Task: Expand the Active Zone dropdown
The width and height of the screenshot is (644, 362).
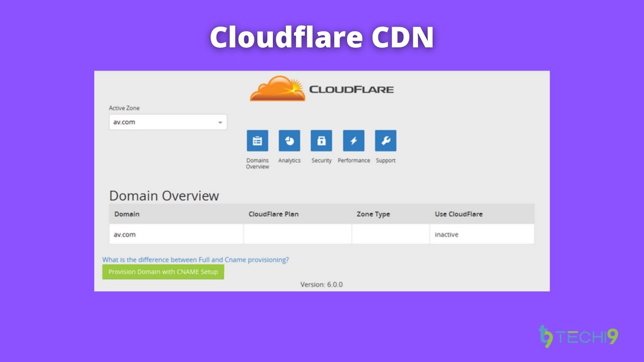Action: [x=168, y=122]
